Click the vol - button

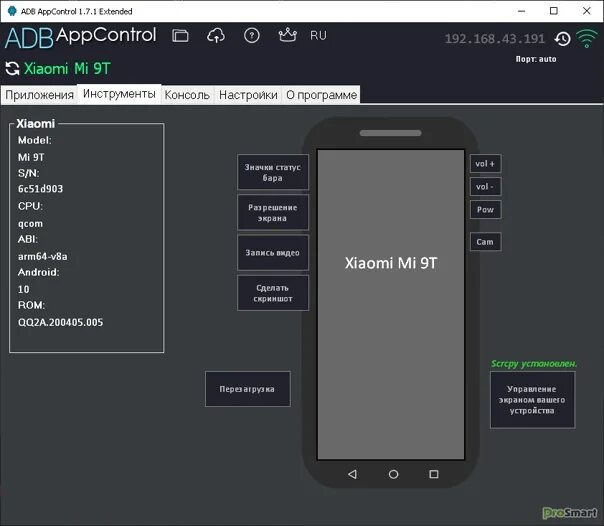coord(485,187)
